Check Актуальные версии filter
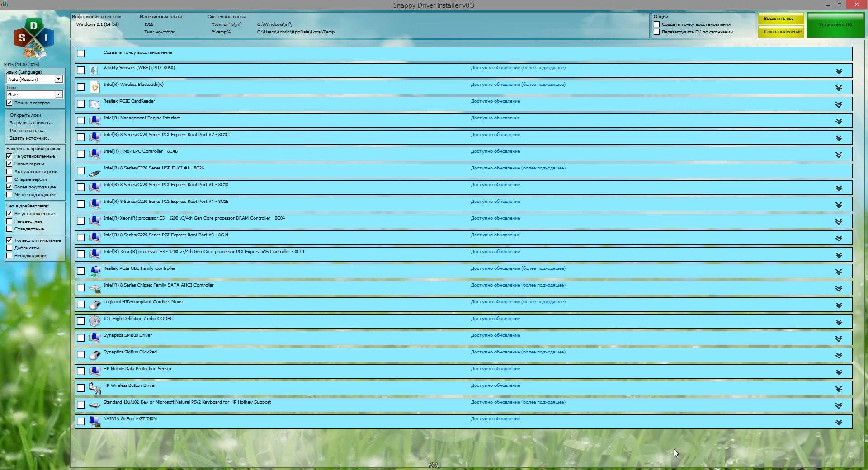Viewport: 868px width, 470px height. [x=9, y=172]
